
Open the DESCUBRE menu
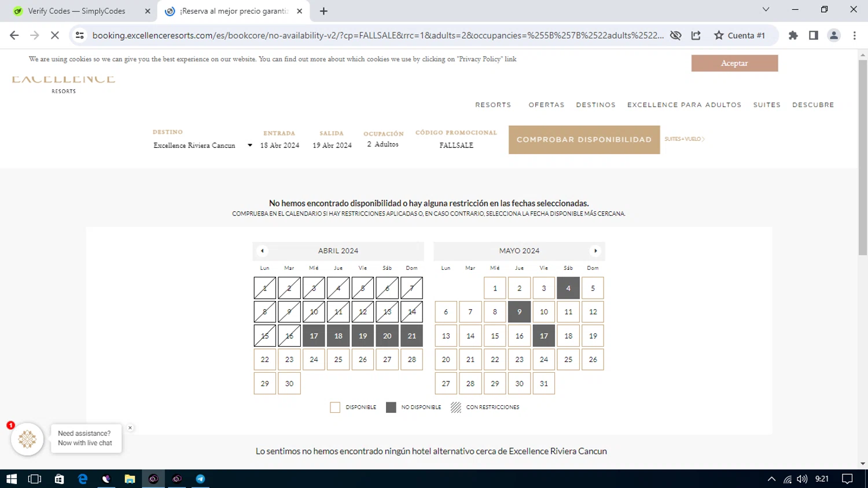tap(813, 105)
